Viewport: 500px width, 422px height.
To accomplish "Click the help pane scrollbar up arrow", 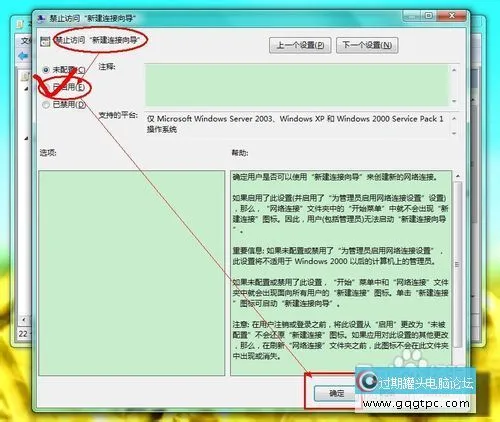I will tap(458, 176).
